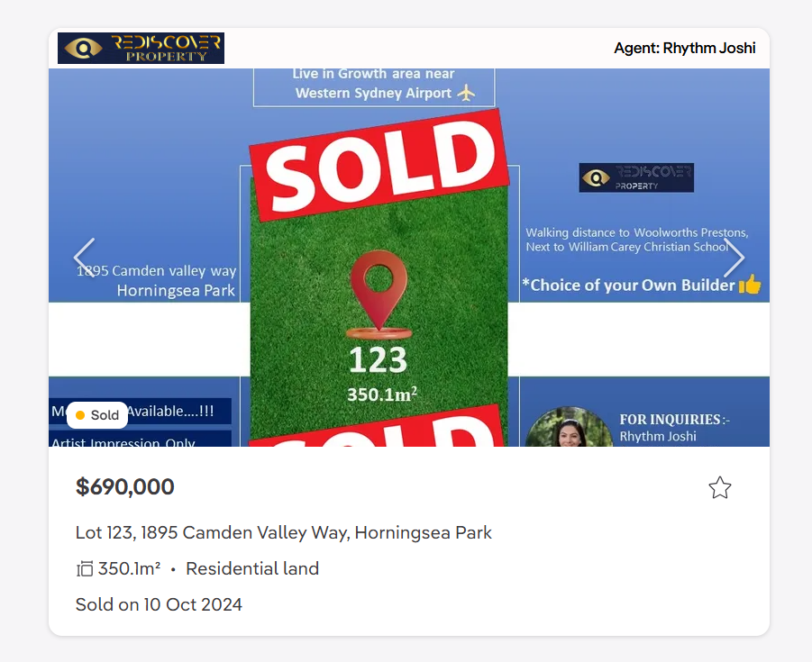Go to previous photo with left chevron
Screen dimensions: 812x662
85,258
